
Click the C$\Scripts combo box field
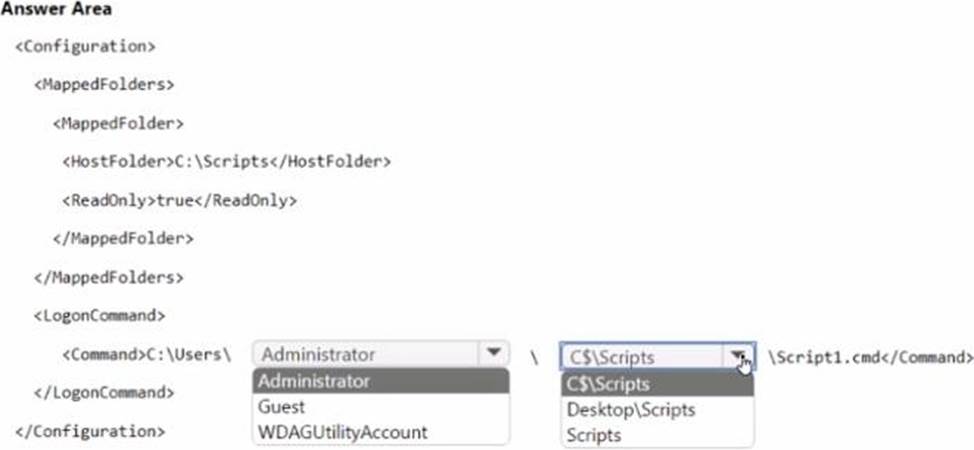coord(642,357)
